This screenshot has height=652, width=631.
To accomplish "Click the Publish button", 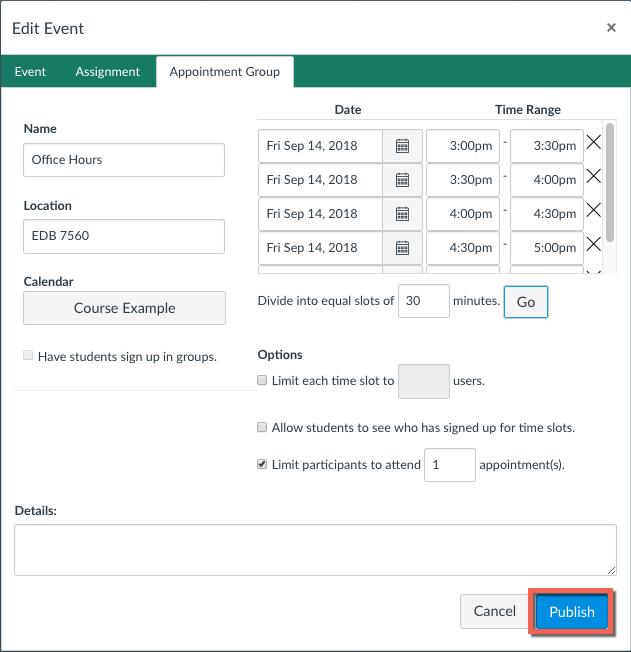I will [571, 612].
